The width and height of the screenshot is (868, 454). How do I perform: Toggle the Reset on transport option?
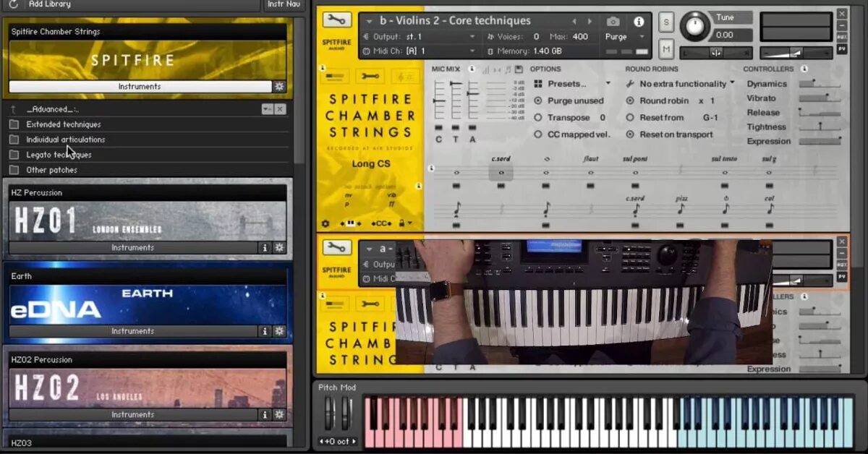[x=630, y=134]
